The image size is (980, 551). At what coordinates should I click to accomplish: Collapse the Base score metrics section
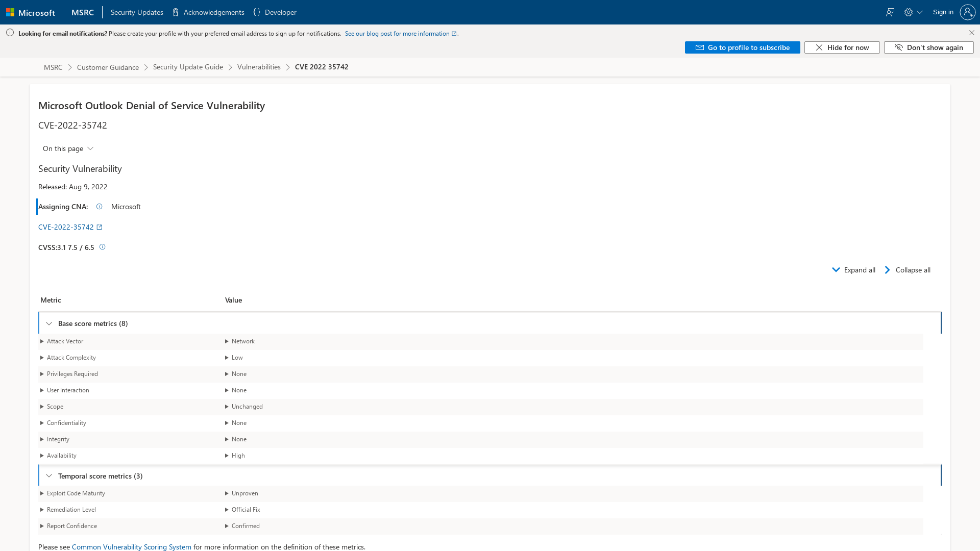click(x=49, y=323)
